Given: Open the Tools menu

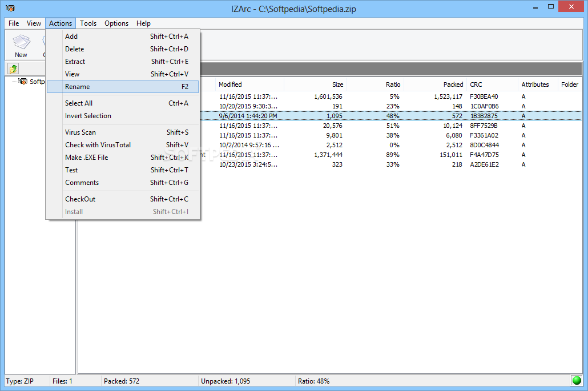Looking at the screenshot, I should pos(88,23).
